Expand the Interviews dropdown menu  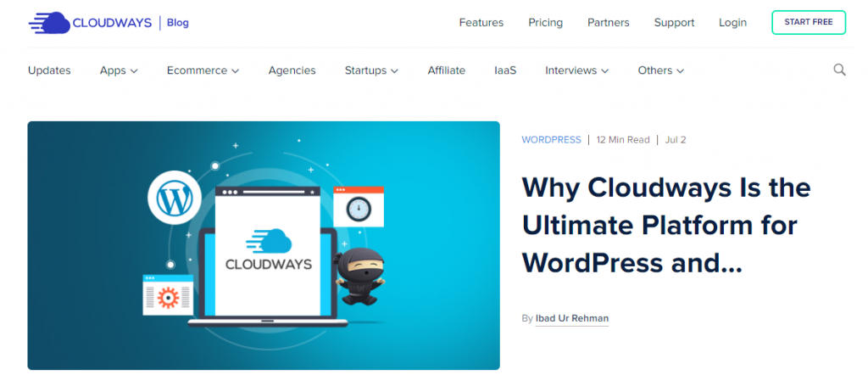[576, 70]
